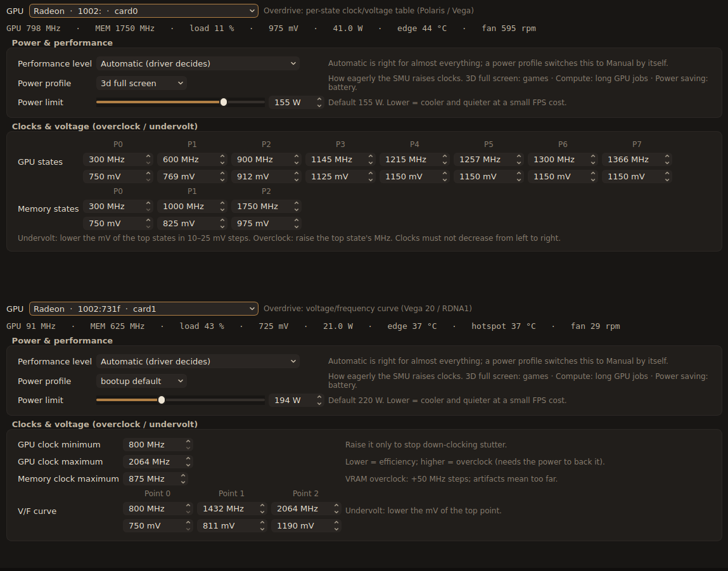Viewport: 728px width, 571px height.
Task: Open the Performance level dropdown for card0
Action: pos(198,63)
